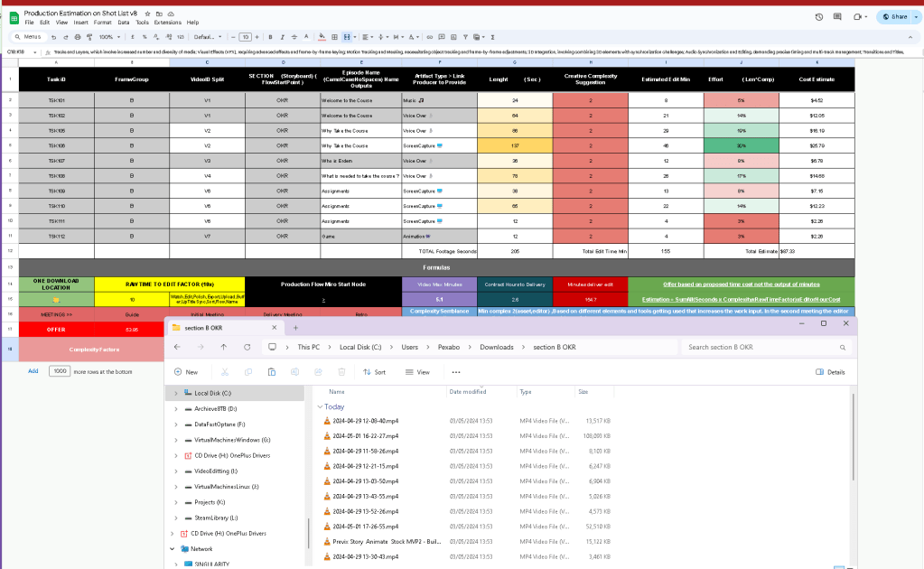Screen dimensions: 924x569
Task: Open the Format menu
Action: click(x=102, y=23)
